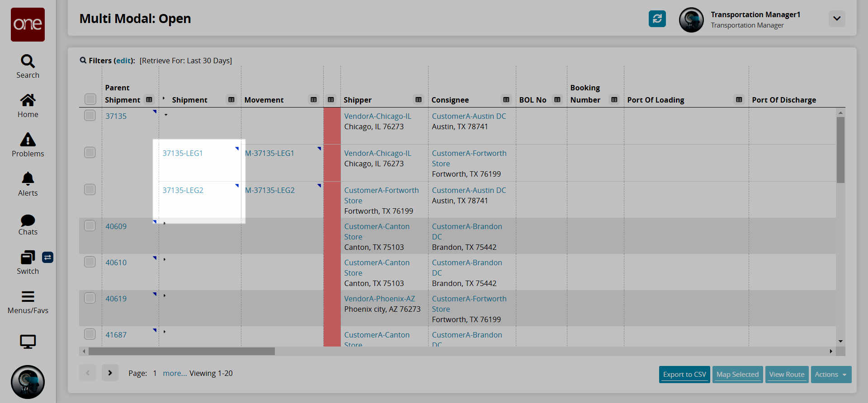Screen dimensions: 868x403
Task: Tick the checkbox for shipment 40619
Action: pos(90,298)
